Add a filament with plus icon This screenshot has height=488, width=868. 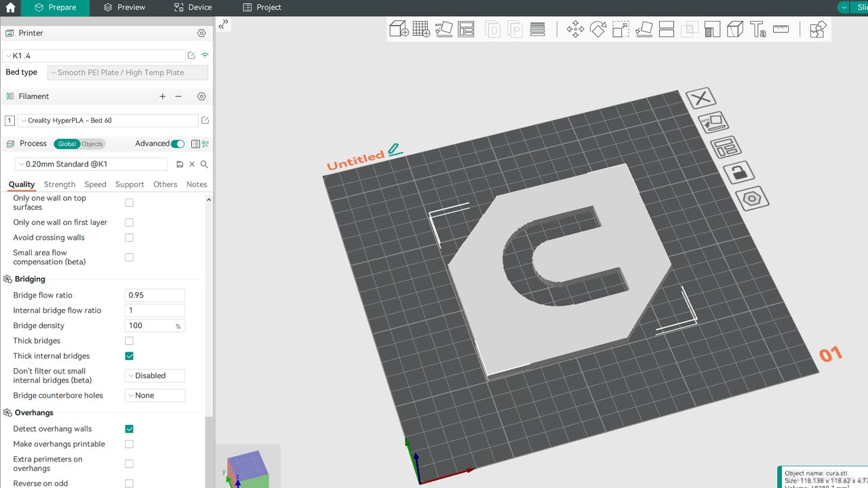tap(162, 97)
